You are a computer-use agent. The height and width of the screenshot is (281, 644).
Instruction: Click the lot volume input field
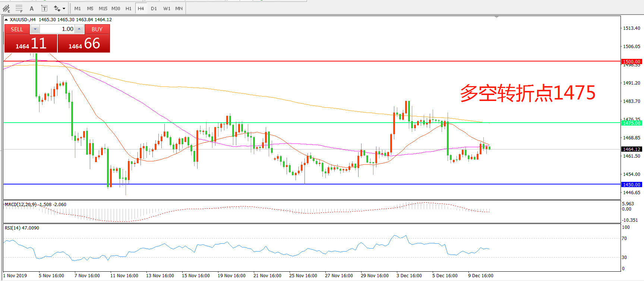pyautogui.click(x=57, y=29)
